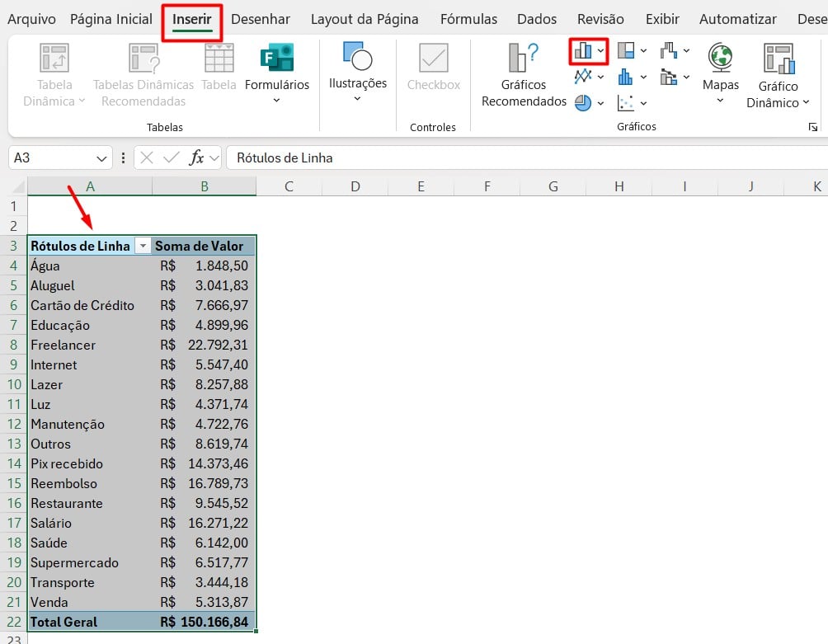The width and height of the screenshot is (828, 644).
Task: Select column C header
Action: [x=289, y=186]
